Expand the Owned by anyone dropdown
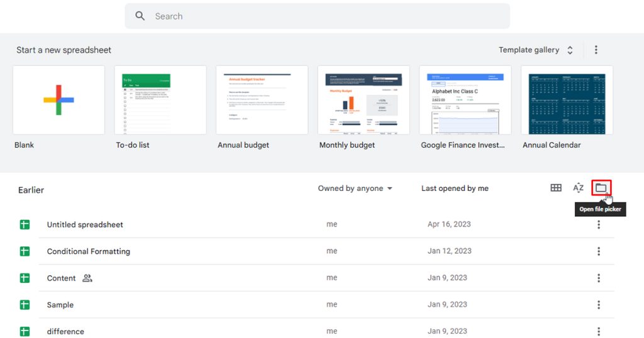Viewport: 644px width, 338px height. [355, 188]
